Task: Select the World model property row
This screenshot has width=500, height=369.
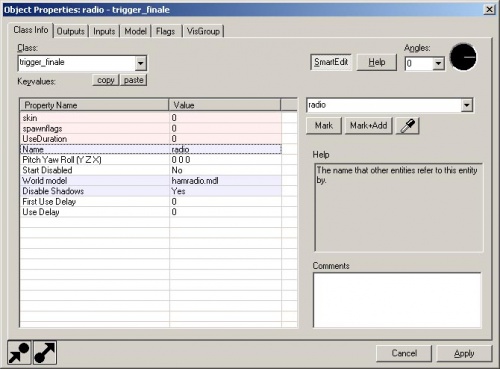Action: point(151,181)
